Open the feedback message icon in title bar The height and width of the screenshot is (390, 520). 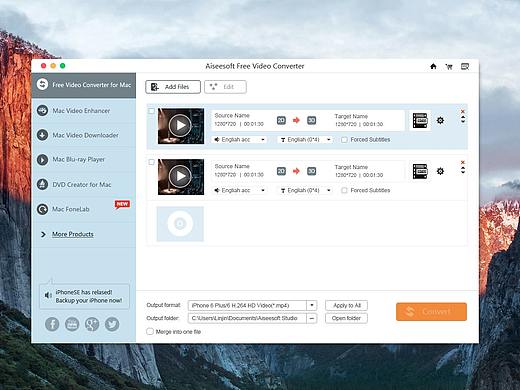click(x=465, y=66)
